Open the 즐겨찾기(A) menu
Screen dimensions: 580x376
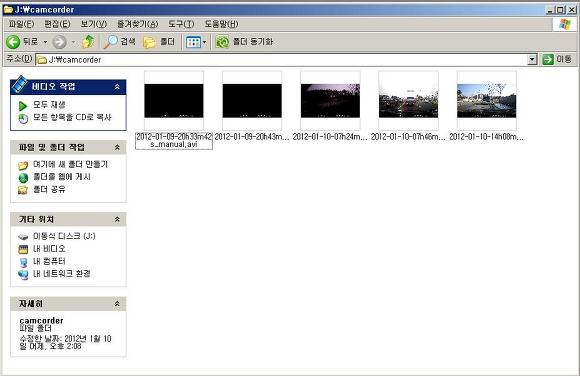click(138, 24)
